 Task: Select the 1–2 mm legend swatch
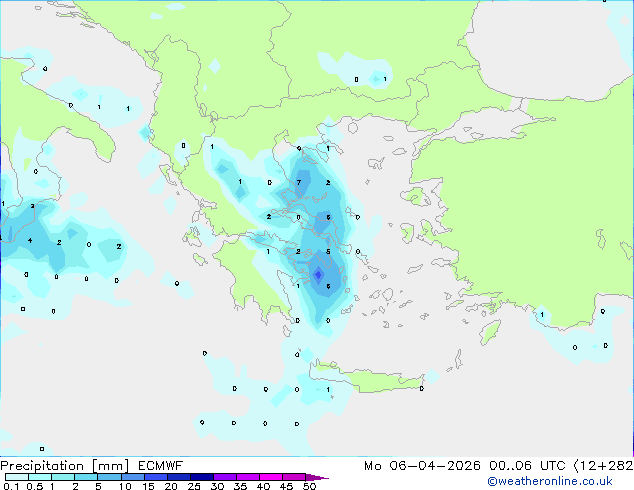pyautogui.click(x=63, y=477)
